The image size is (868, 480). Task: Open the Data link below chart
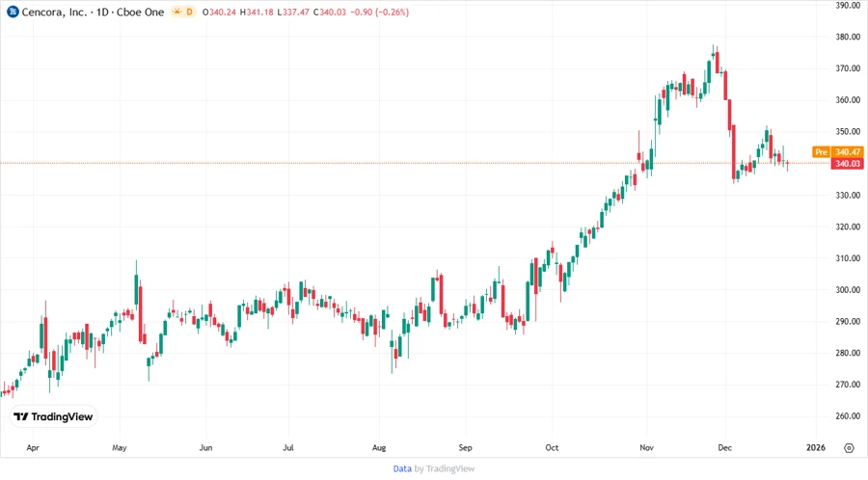point(402,469)
